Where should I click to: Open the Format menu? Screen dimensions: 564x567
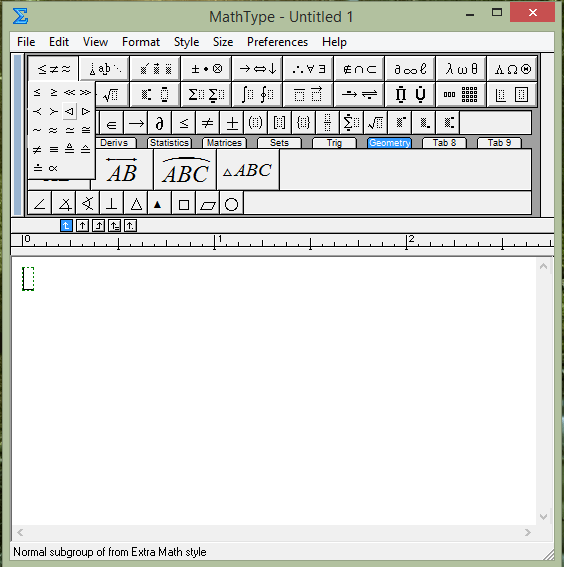coord(141,42)
